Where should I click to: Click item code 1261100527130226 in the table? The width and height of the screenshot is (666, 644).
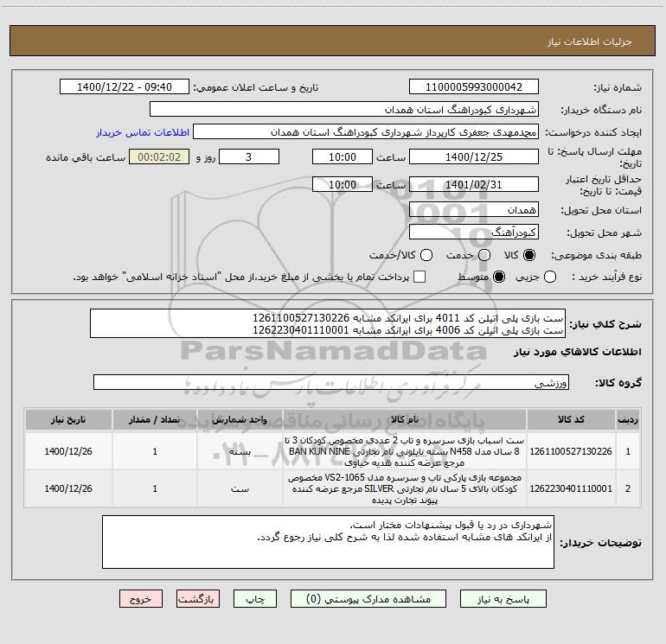click(x=571, y=451)
